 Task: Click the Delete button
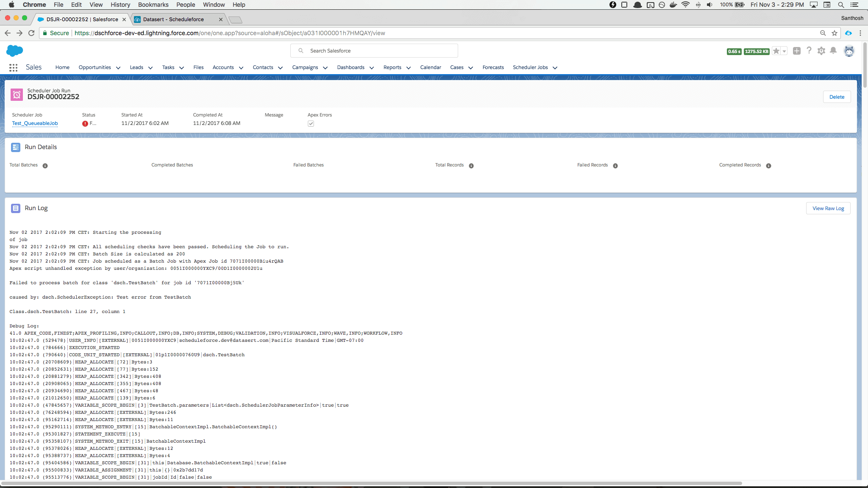click(x=836, y=97)
